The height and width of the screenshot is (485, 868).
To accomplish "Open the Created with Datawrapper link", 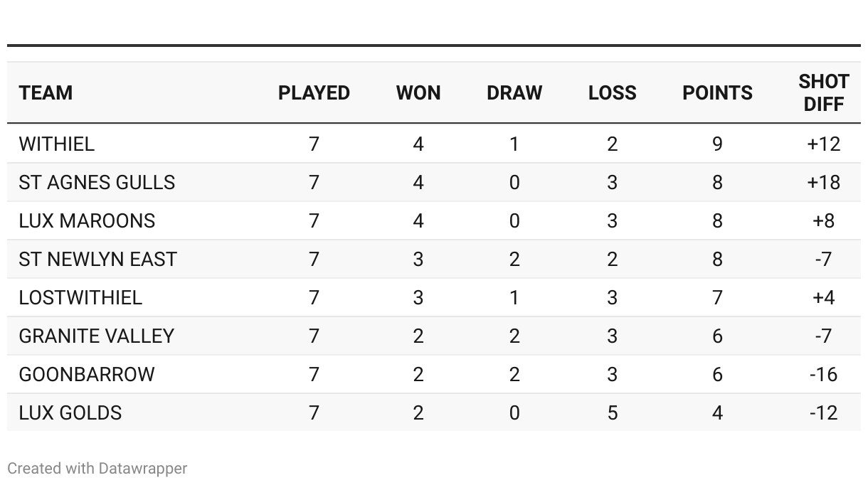I will 97,469.
